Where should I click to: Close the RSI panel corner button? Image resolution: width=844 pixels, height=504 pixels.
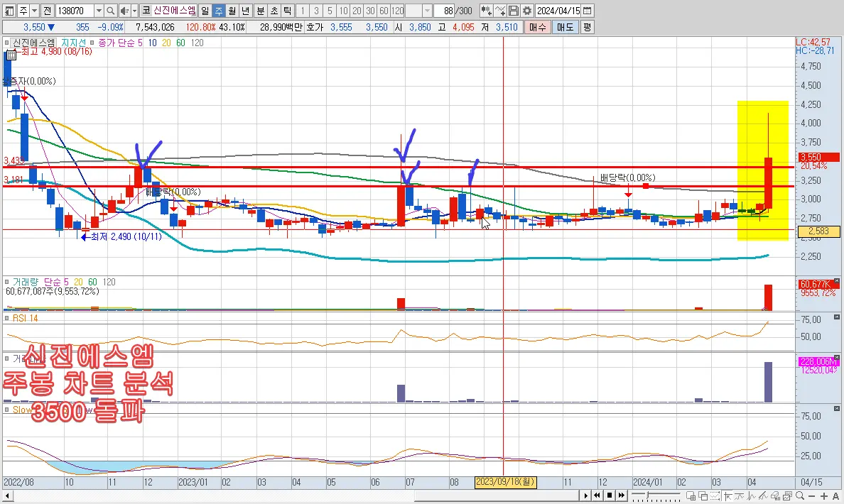836,317
